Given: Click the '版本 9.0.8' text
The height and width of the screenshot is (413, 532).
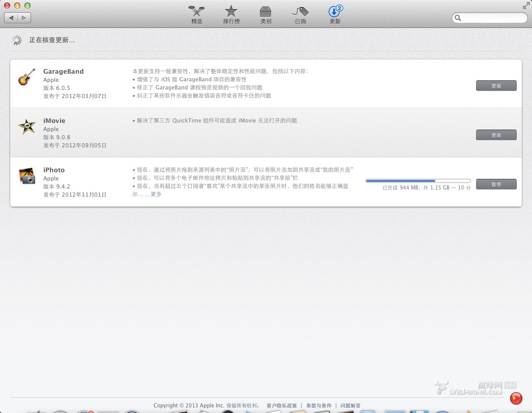Looking at the screenshot, I should click(x=56, y=137).
